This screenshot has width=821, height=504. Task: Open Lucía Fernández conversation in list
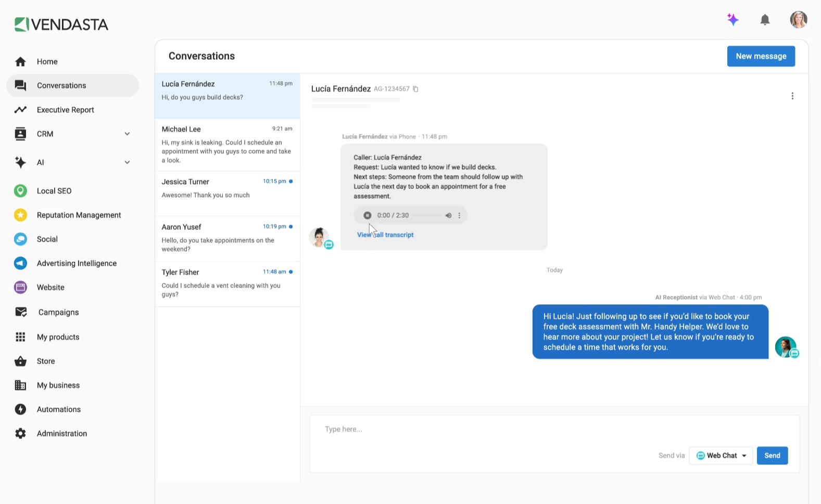228,96
